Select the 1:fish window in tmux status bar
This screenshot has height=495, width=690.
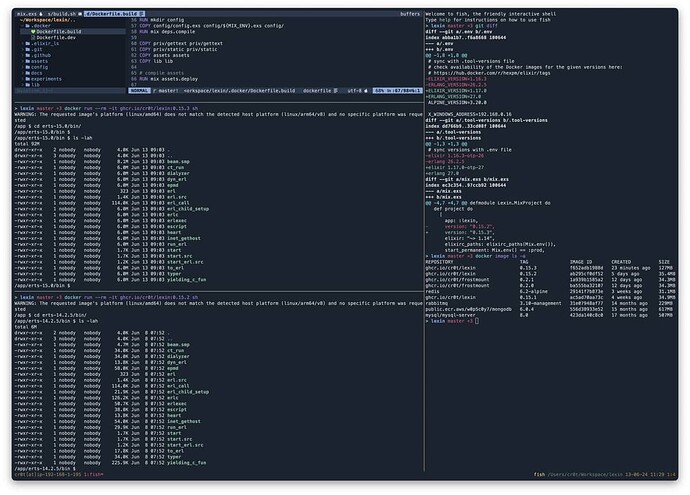93,475
